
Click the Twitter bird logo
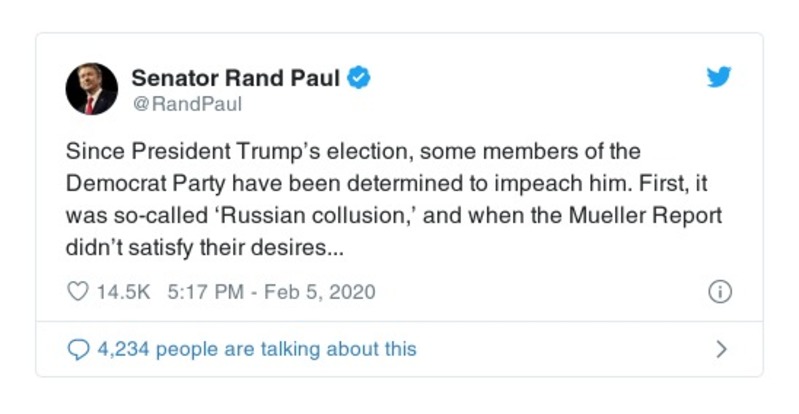point(718,78)
